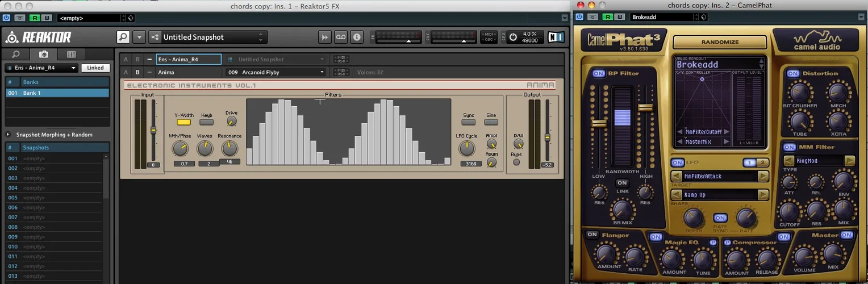
Task: Switch to LFO 2 tab in CamelPhat
Action: [762, 163]
